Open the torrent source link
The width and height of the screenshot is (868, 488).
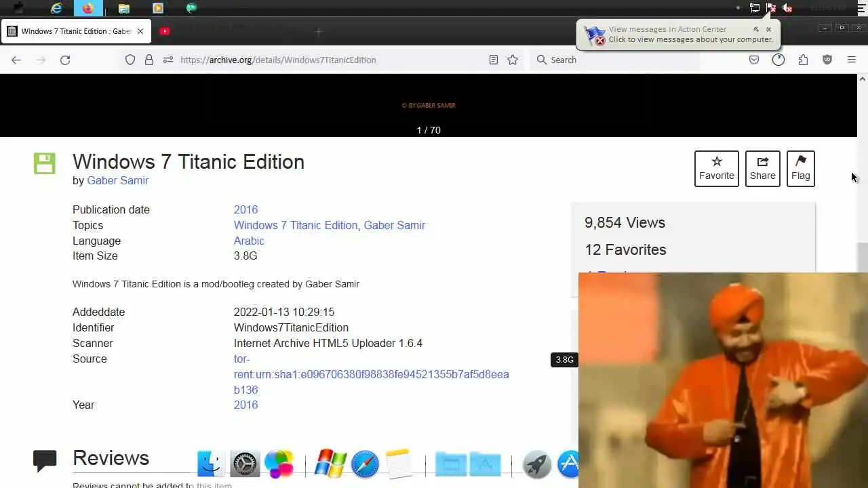pos(371,374)
